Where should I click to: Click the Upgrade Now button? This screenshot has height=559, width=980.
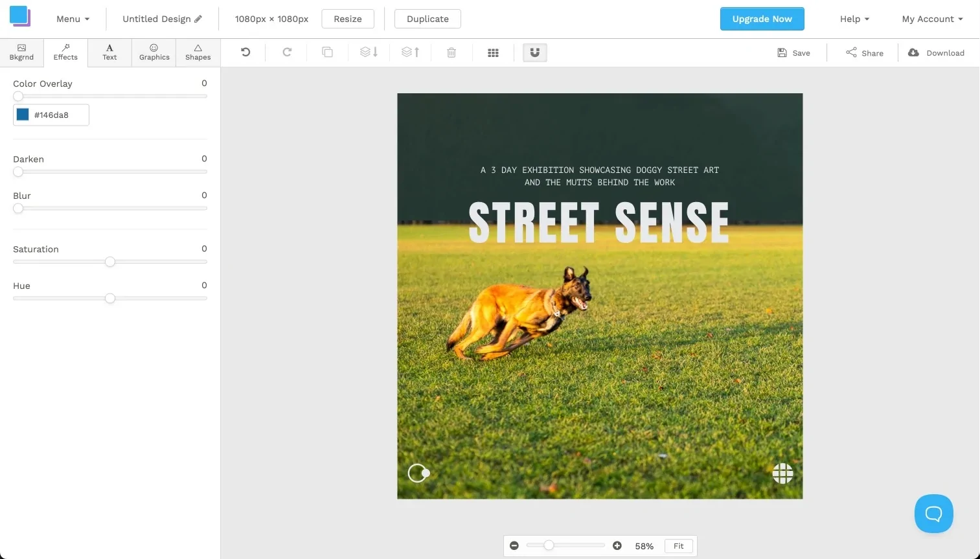tap(762, 19)
